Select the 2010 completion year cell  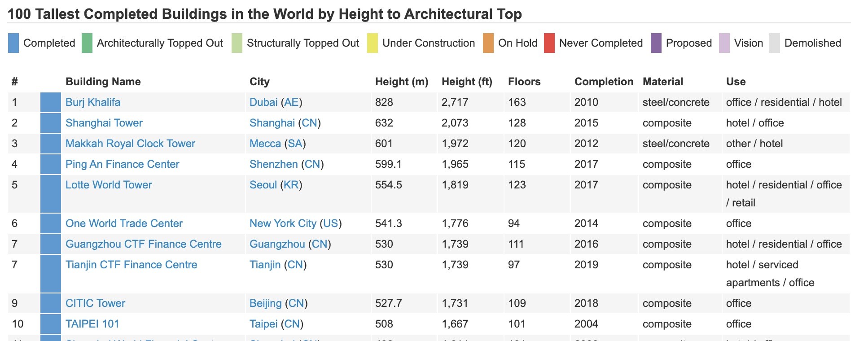tap(586, 102)
